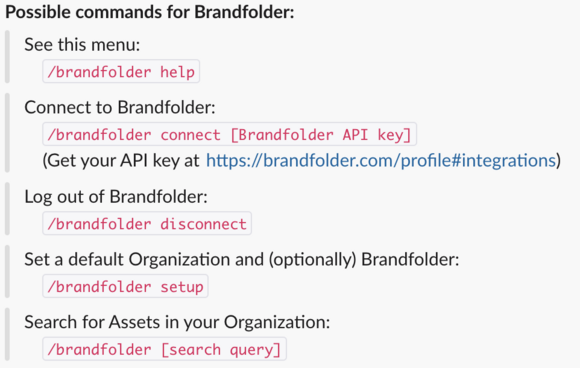Screen dimensions: 580x368
Task: Click the gray quote bar beside connect section
Action: pos(7,133)
